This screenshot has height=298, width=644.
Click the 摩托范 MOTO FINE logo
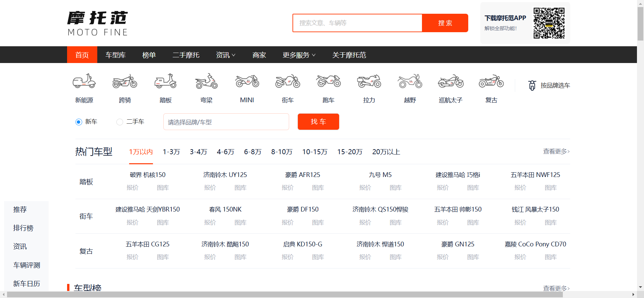click(x=98, y=23)
